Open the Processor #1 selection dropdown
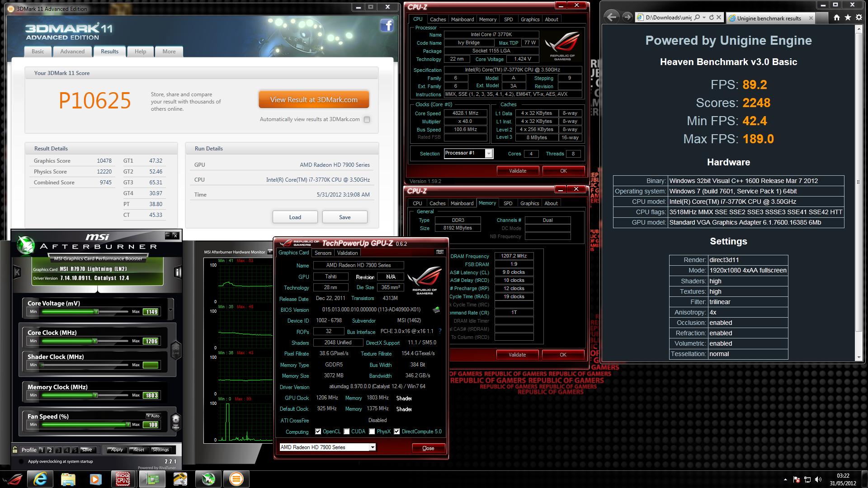 pyautogui.click(x=489, y=154)
